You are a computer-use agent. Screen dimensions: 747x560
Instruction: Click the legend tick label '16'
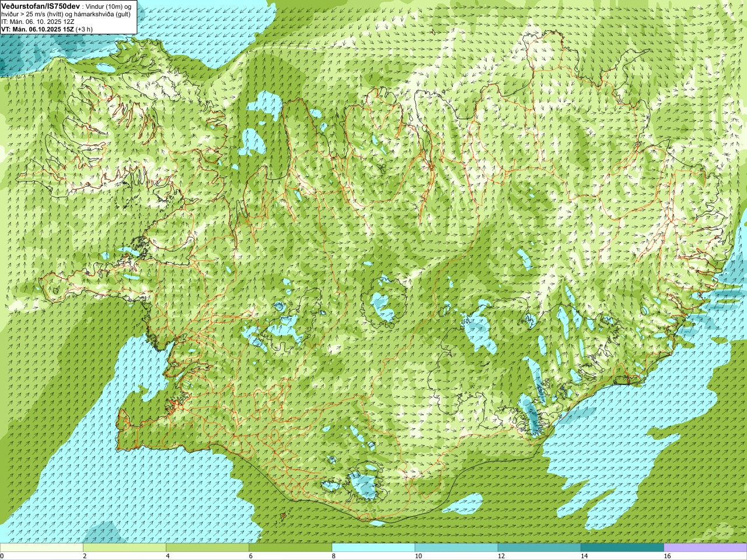668,556
